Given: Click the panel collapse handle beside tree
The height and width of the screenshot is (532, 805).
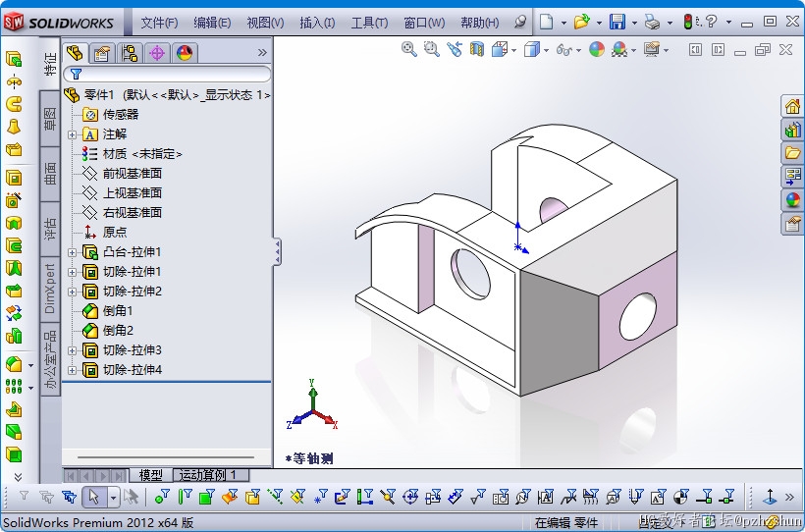Looking at the screenshot, I should coord(277,252).
